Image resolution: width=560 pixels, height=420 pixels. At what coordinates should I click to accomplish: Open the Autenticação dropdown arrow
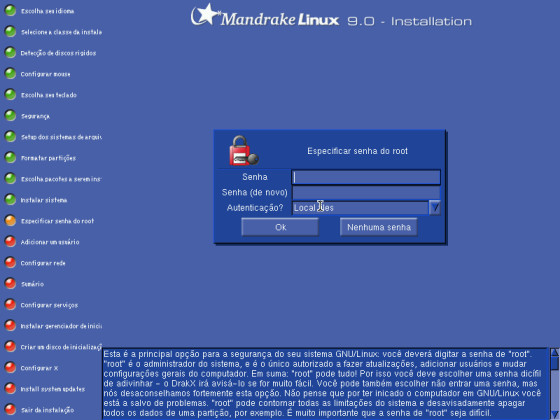pyautogui.click(x=435, y=208)
